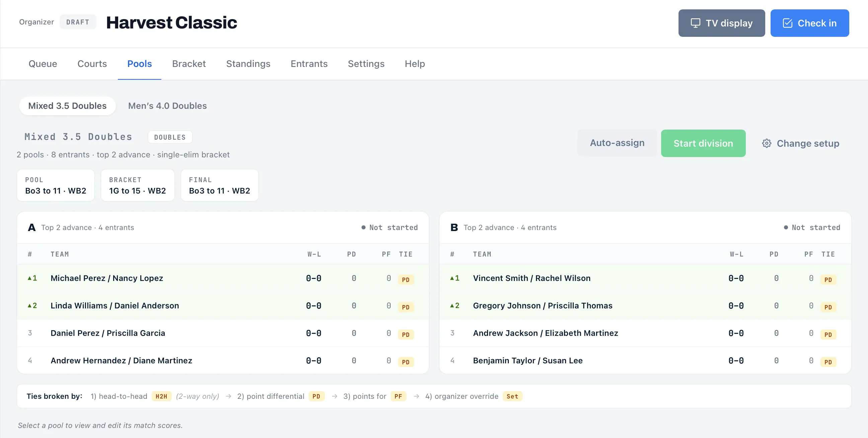Click the Andrew Hernandez / Diane Martinez team
The image size is (868, 438).
[121, 360]
